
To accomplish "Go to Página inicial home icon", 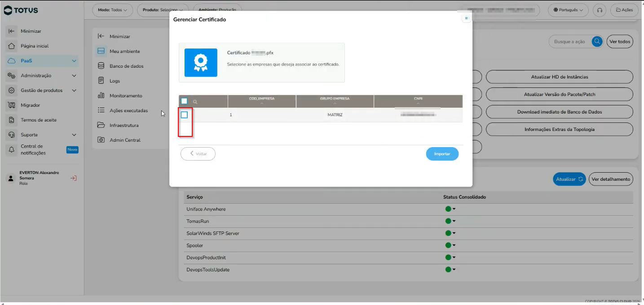I will pos(12,46).
